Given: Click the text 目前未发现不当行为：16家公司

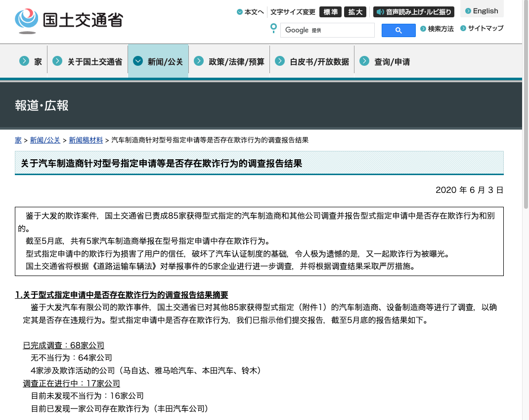Looking at the screenshot, I should pyautogui.click(x=87, y=396).
